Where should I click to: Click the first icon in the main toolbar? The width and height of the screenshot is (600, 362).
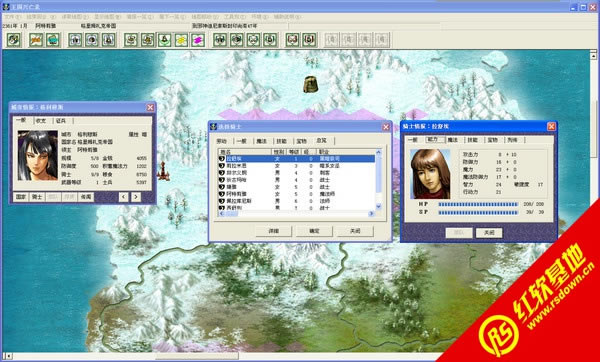(14, 40)
